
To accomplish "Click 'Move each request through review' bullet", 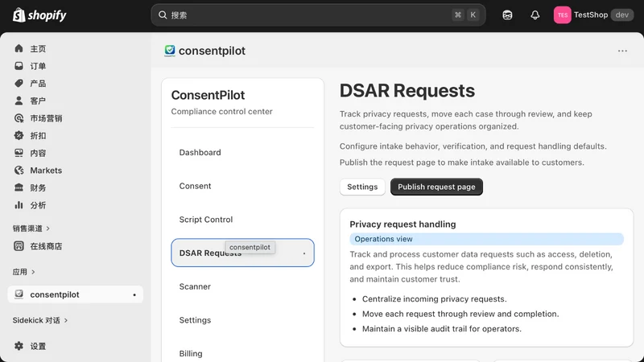I will coord(460,314).
